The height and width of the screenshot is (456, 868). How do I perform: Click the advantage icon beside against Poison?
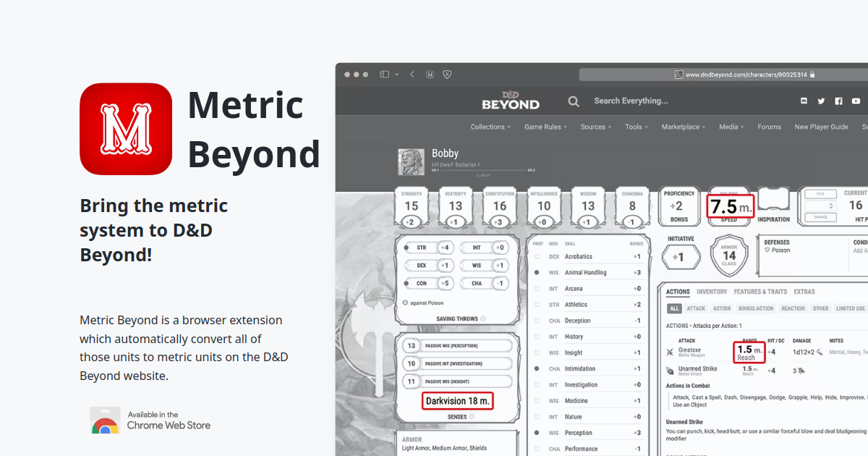[405, 303]
